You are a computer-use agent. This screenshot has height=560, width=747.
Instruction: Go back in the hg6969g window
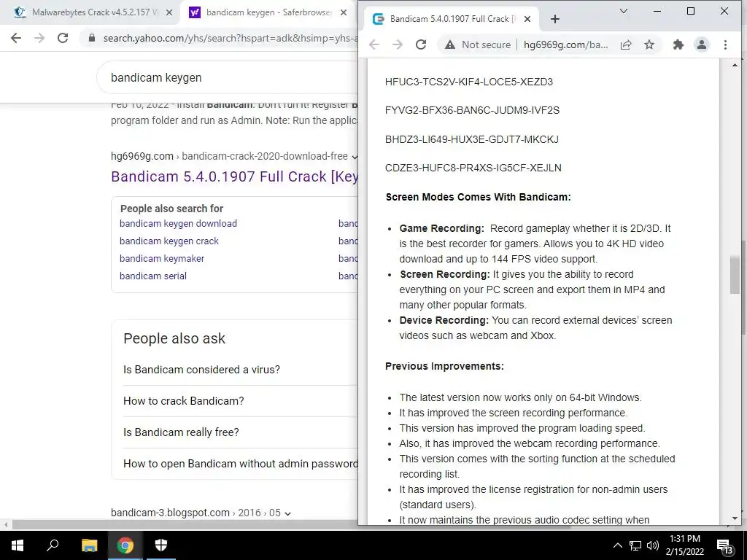[374, 44]
